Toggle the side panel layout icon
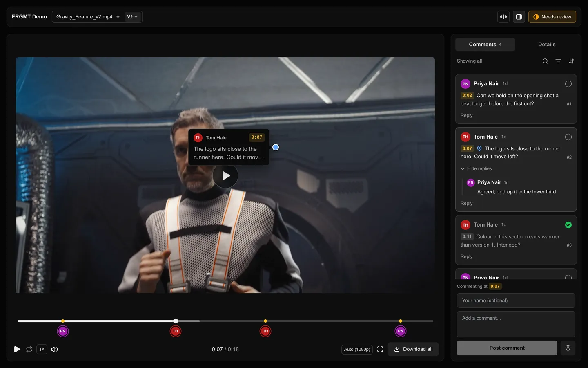The height and width of the screenshot is (368, 588). pyautogui.click(x=519, y=17)
